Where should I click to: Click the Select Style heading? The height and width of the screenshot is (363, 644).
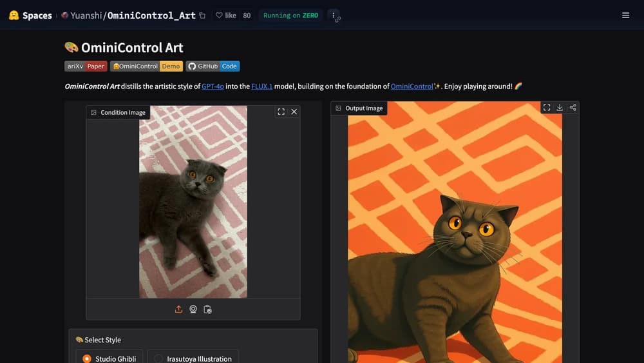[98, 340]
